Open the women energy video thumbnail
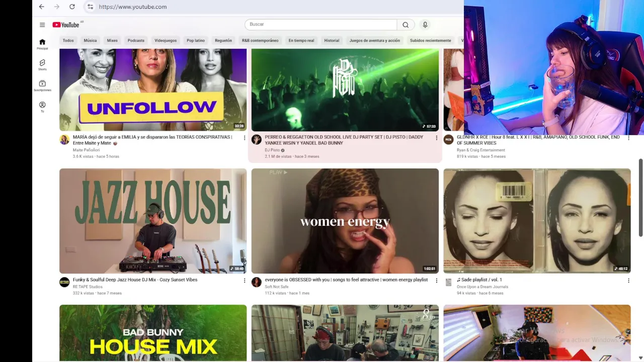The width and height of the screenshot is (644, 362). [x=345, y=221]
